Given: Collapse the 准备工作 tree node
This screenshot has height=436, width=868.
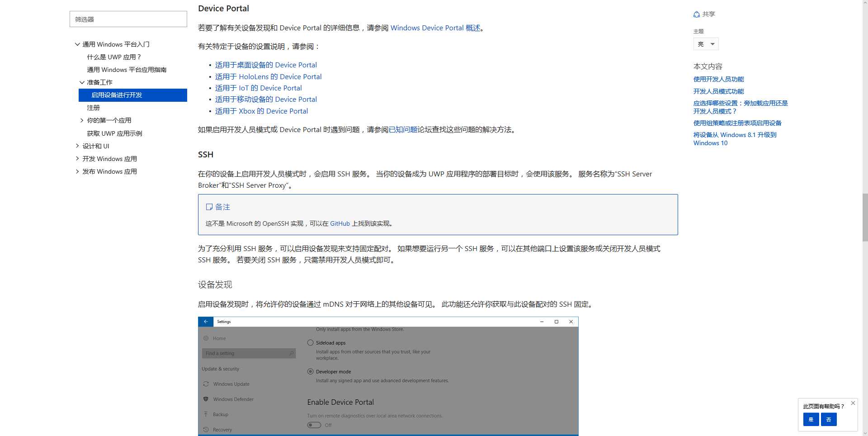Looking at the screenshot, I should coord(82,82).
